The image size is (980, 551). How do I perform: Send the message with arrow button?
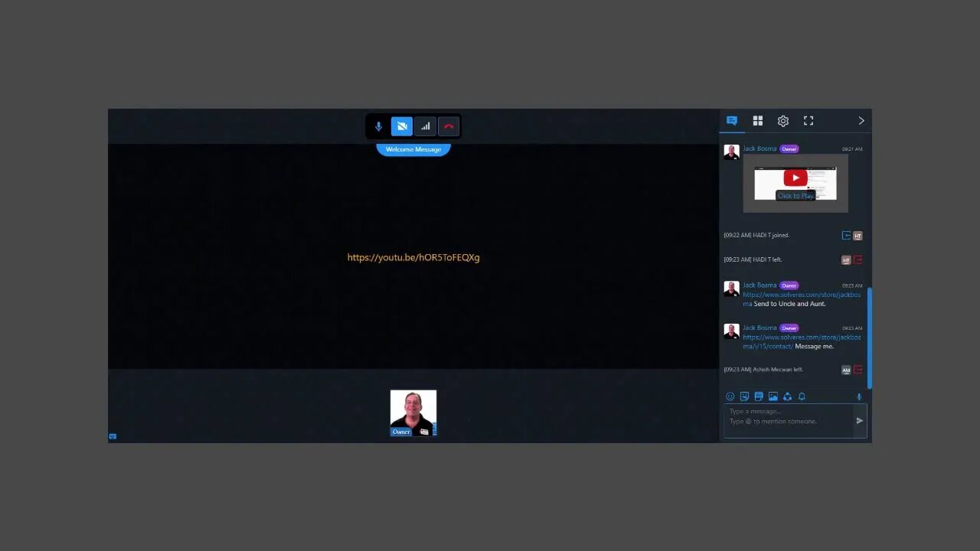tap(860, 420)
